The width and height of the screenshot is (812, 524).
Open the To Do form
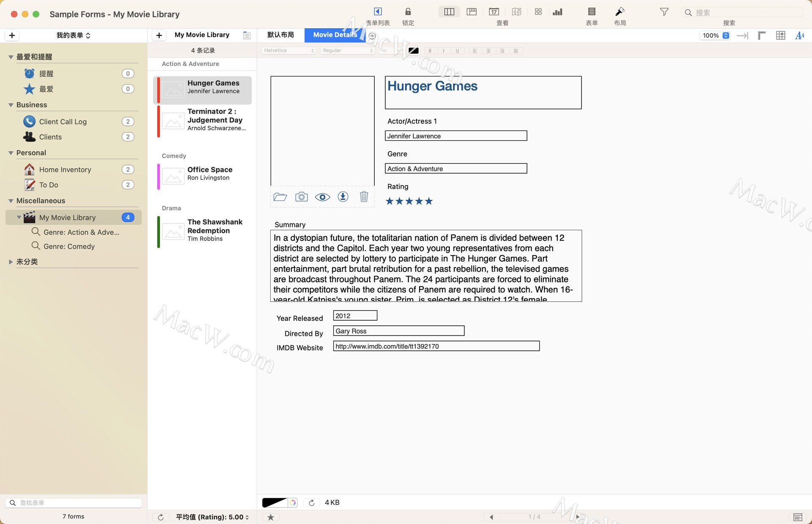pyautogui.click(x=79, y=185)
